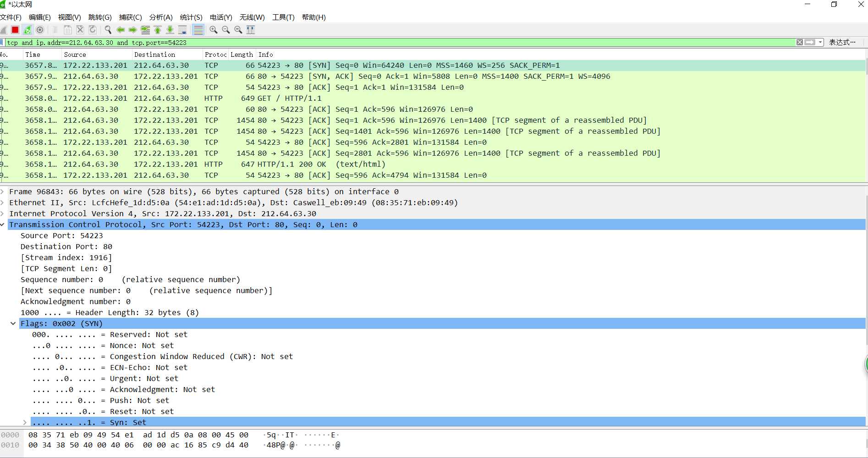Open the 帮助(H) menu
This screenshot has height=458, width=868.
tap(314, 17)
